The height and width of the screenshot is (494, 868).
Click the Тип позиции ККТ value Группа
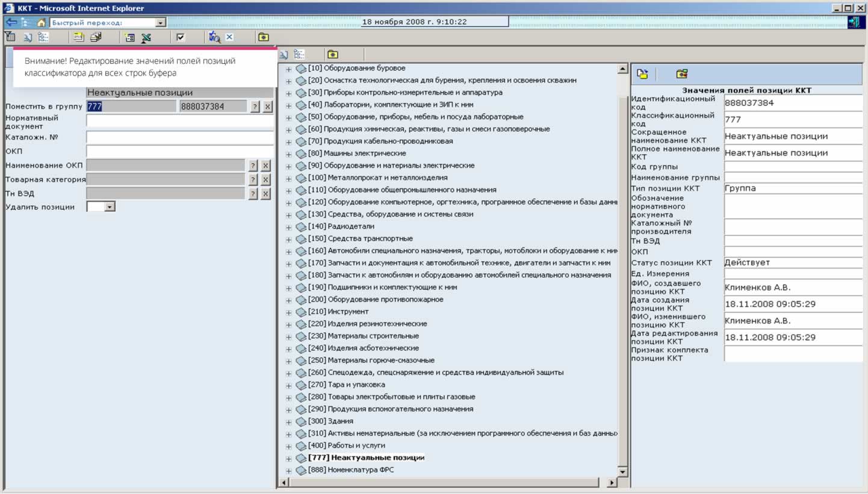pos(793,188)
